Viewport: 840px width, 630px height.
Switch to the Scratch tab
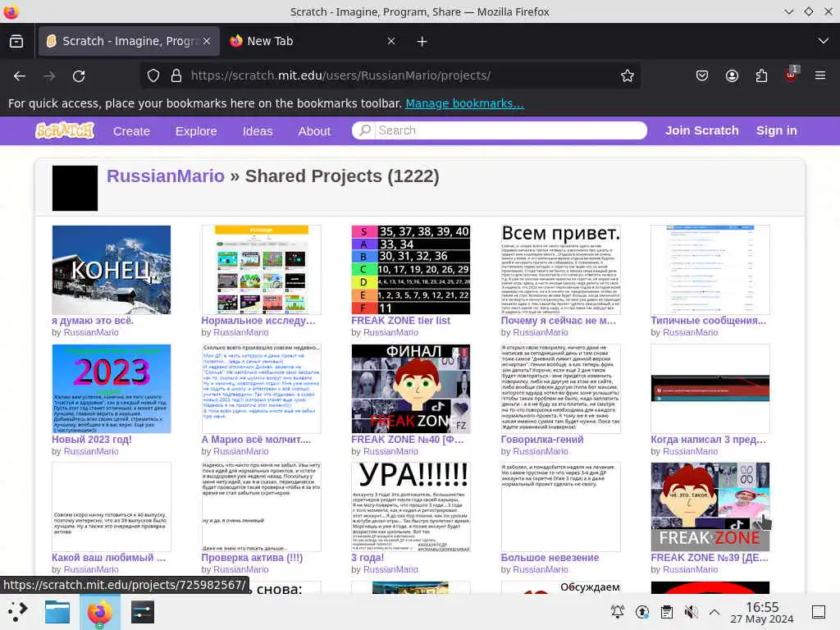point(129,41)
